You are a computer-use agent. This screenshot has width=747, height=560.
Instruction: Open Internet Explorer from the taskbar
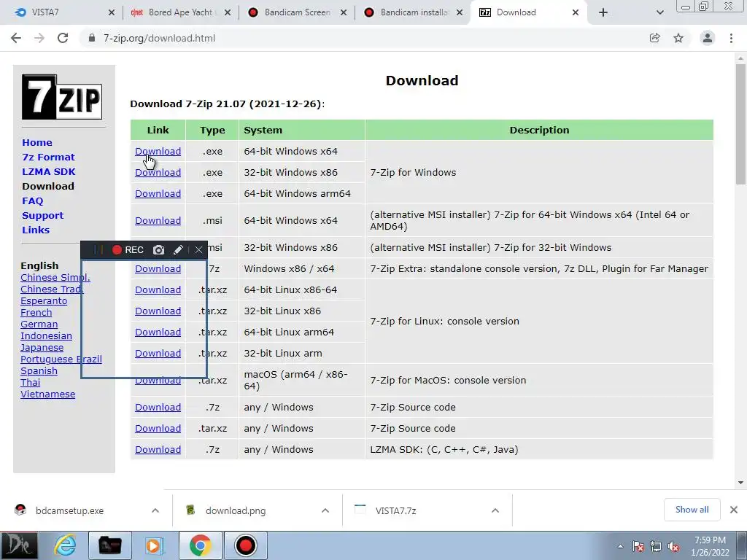tap(65, 545)
